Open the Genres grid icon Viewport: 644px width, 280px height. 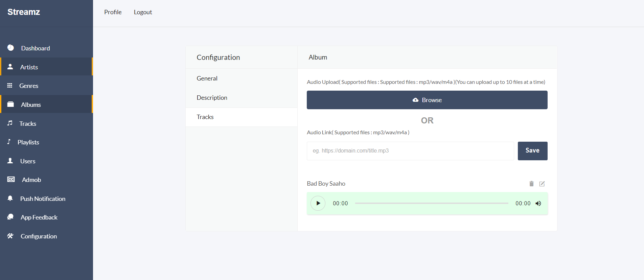[x=10, y=86]
